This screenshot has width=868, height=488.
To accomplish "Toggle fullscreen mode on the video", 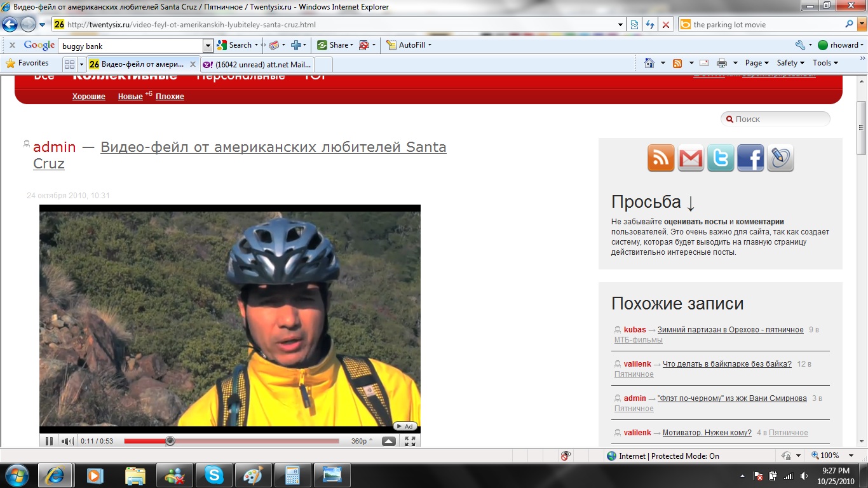I will (x=410, y=441).
